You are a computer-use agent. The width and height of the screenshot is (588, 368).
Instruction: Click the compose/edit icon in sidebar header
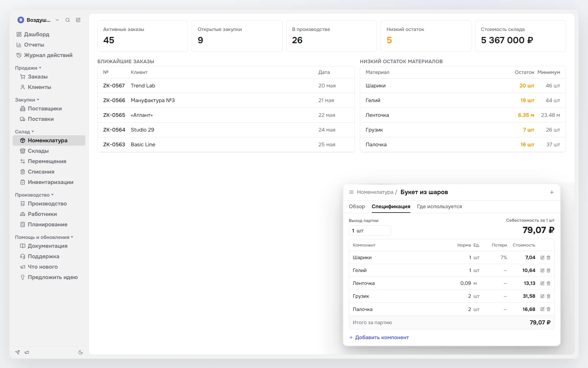tap(78, 20)
